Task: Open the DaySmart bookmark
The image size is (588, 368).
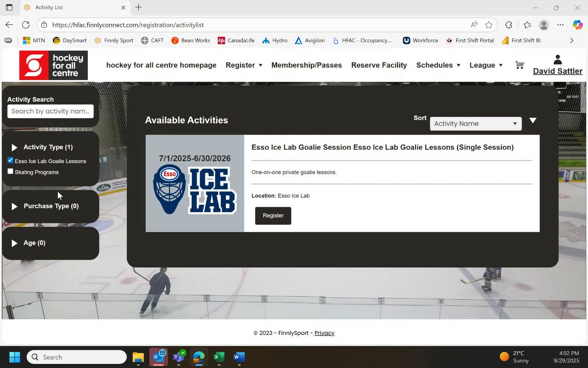Action: tap(69, 40)
